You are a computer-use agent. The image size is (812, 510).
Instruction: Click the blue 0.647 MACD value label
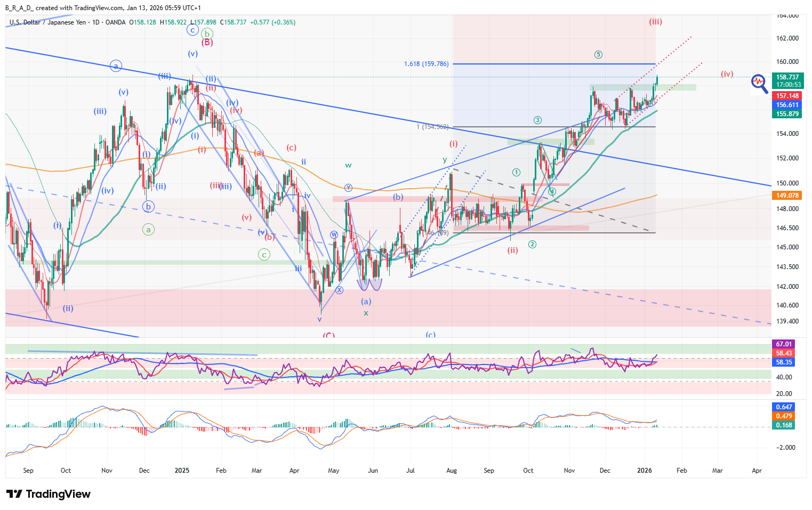pos(784,407)
